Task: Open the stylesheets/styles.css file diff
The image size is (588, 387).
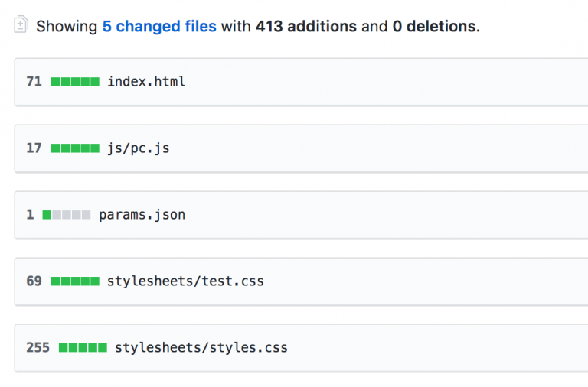Action: [201, 347]
